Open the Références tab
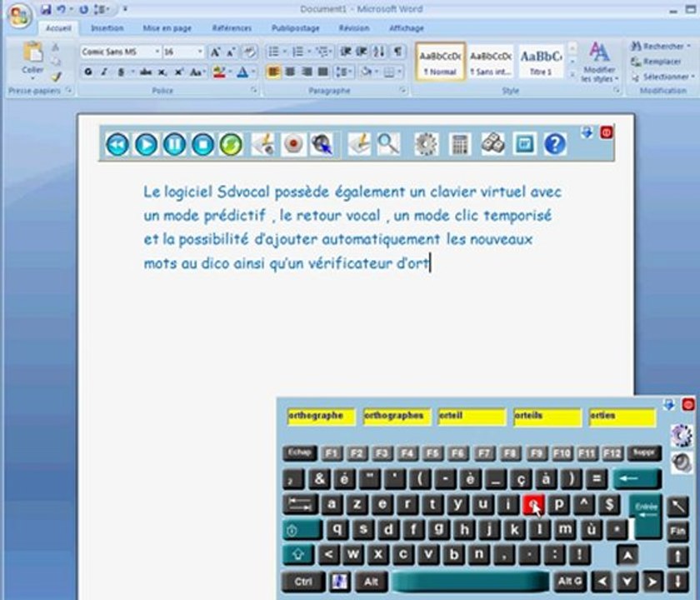 232,28
